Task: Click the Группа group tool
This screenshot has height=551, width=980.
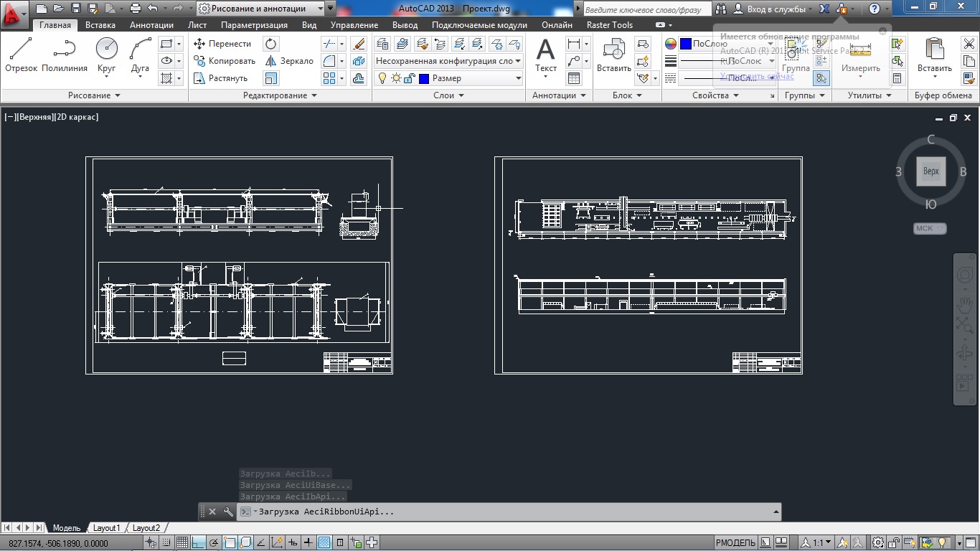Action: point(796,56)
